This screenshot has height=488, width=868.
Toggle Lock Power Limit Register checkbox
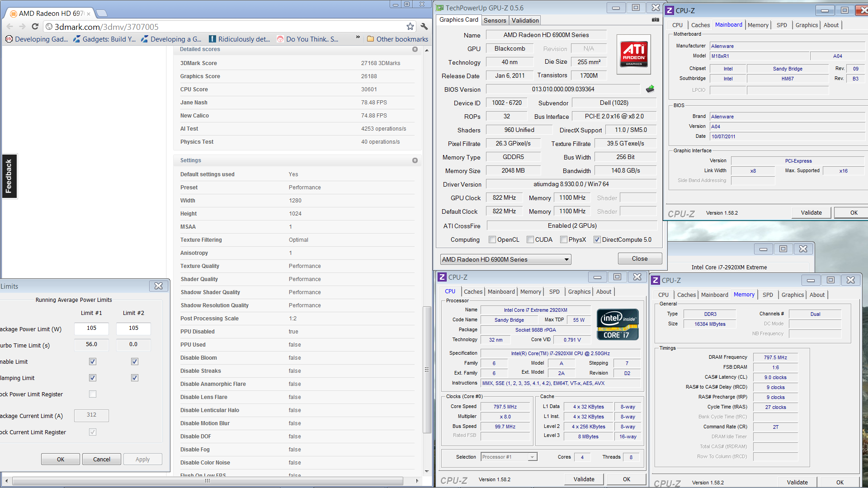93,394
